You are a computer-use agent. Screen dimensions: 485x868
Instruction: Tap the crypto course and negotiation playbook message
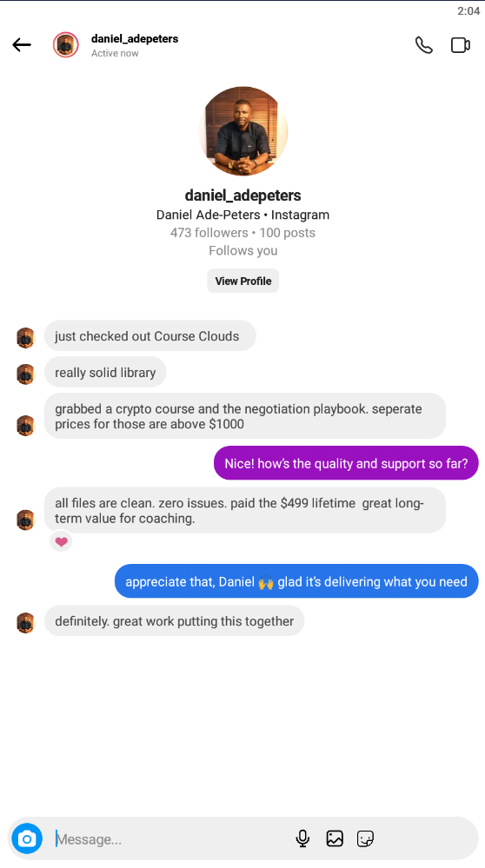(x=245, y=416)
